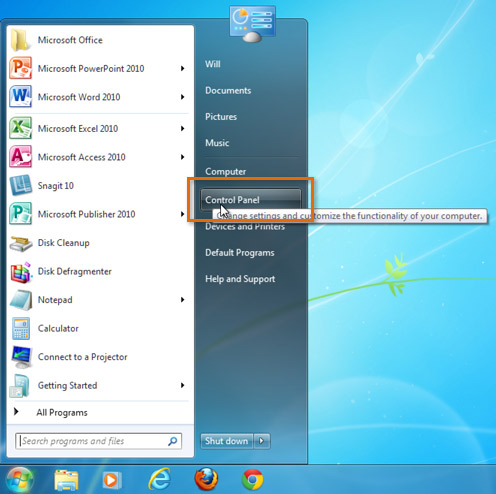Click the Microsoft Publisher 2010 icon

21,214
